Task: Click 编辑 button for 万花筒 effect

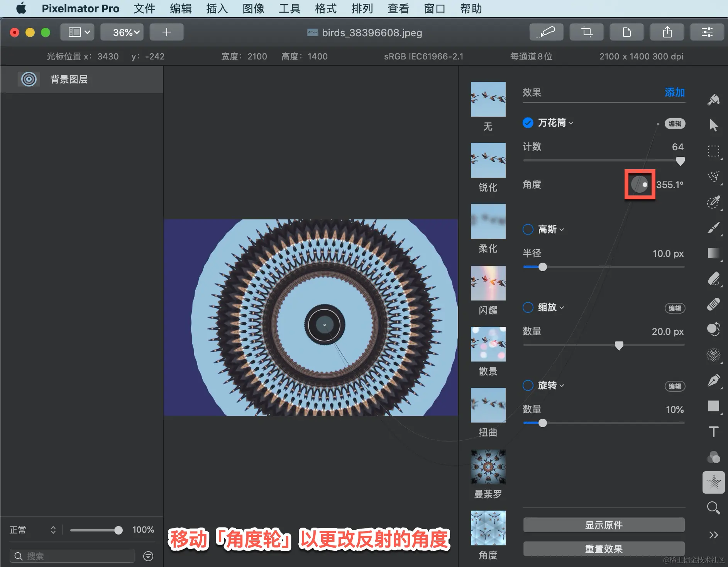Action: pos(675,124)
